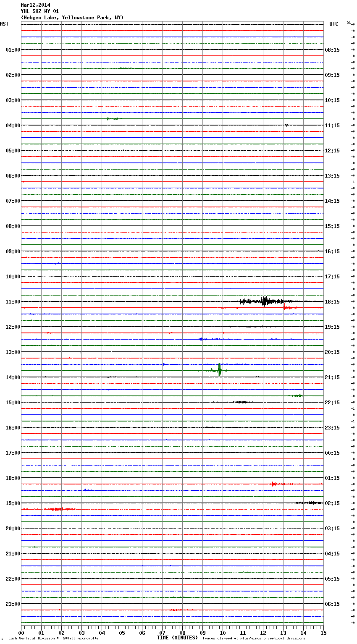Select the 13:00 MST row label
The height and width of the screenshot is (644, 357).
click(13, 352)
